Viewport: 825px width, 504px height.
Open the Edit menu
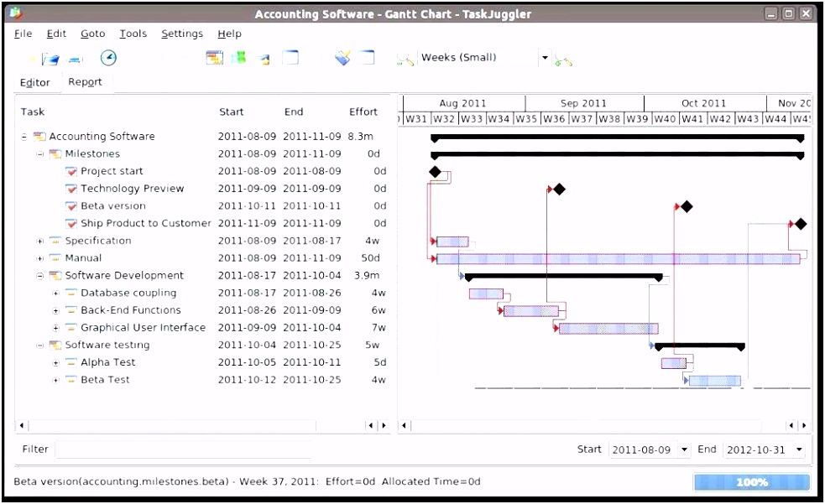[56, 34]
